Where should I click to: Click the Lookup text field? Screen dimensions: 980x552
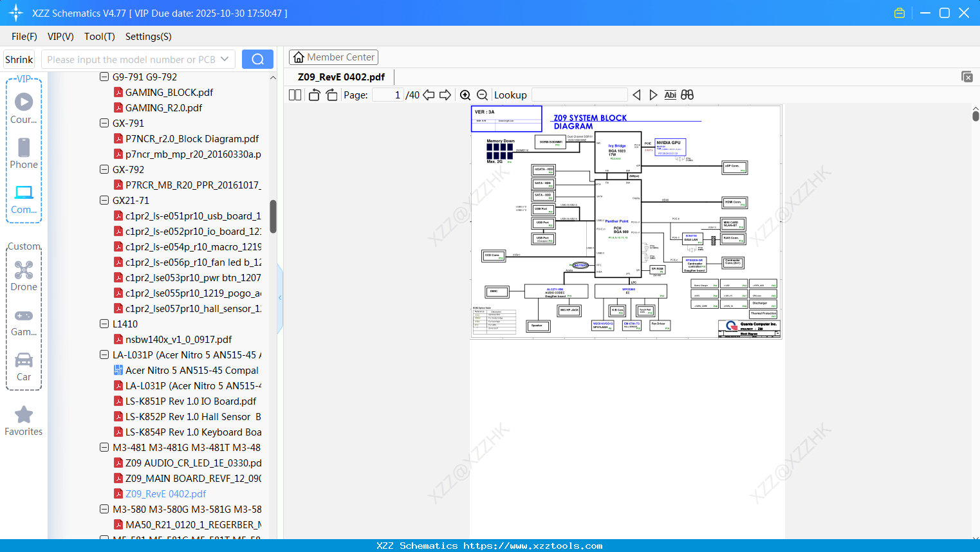579,95
